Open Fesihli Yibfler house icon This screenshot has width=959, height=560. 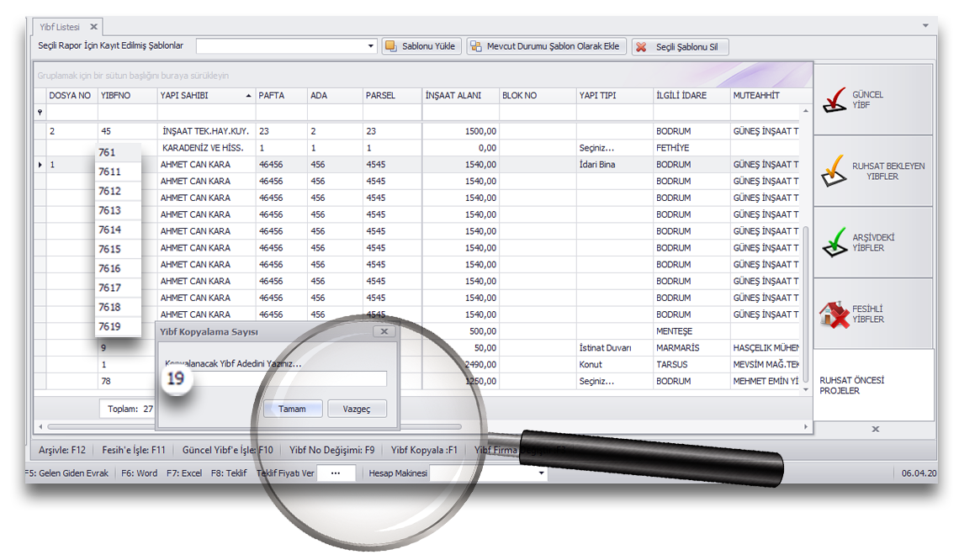pyautogui.click(x=834, y=314)
